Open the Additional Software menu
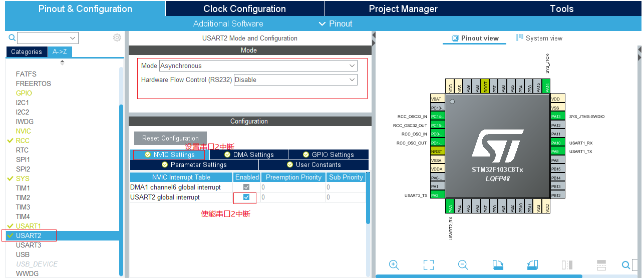644x278 pixels. (x=228, y=23)
